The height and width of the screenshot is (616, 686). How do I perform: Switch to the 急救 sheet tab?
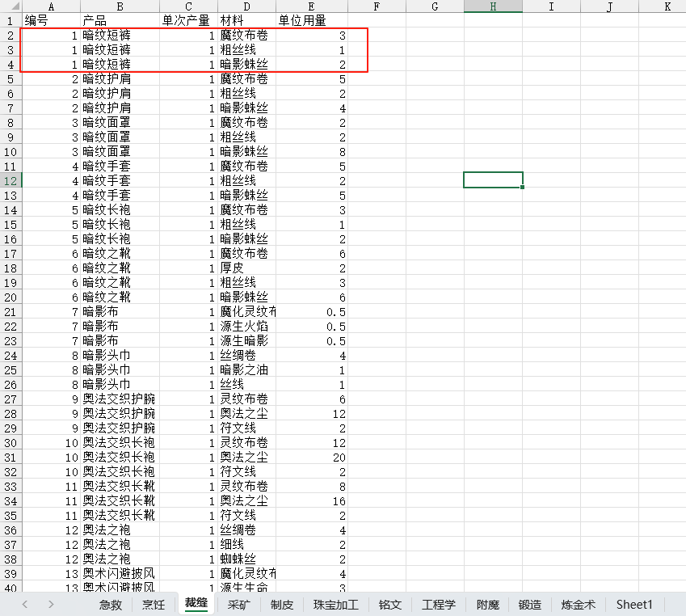click(x=110, y=605)
